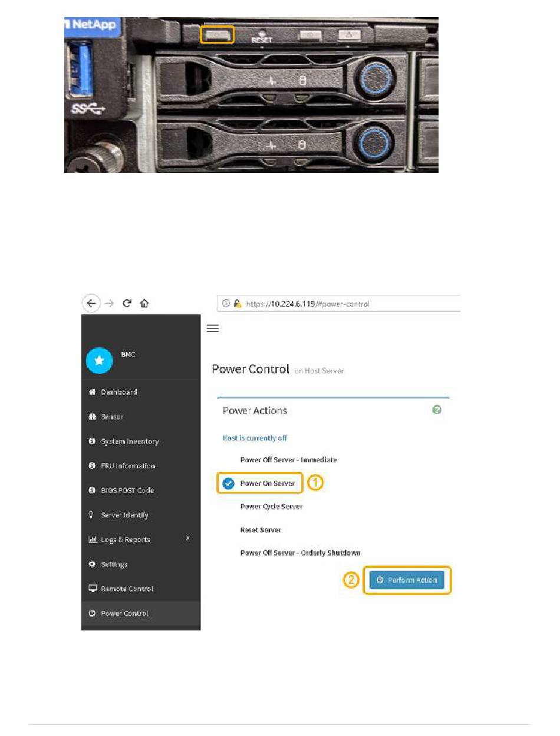The height and width of the screenshot is (736, 560).
Task: Click the Perform Action button
Action: [407, 580]
